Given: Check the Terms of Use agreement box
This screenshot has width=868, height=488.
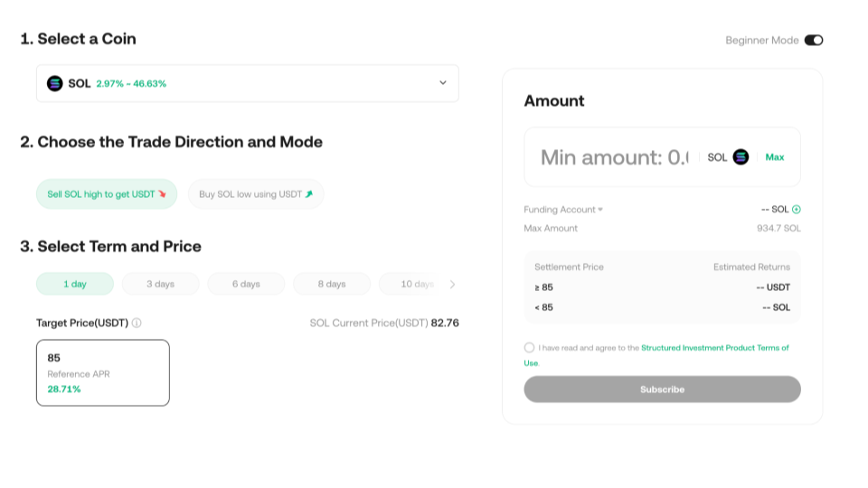Looking at the screenshot, I should coord(529,348).
